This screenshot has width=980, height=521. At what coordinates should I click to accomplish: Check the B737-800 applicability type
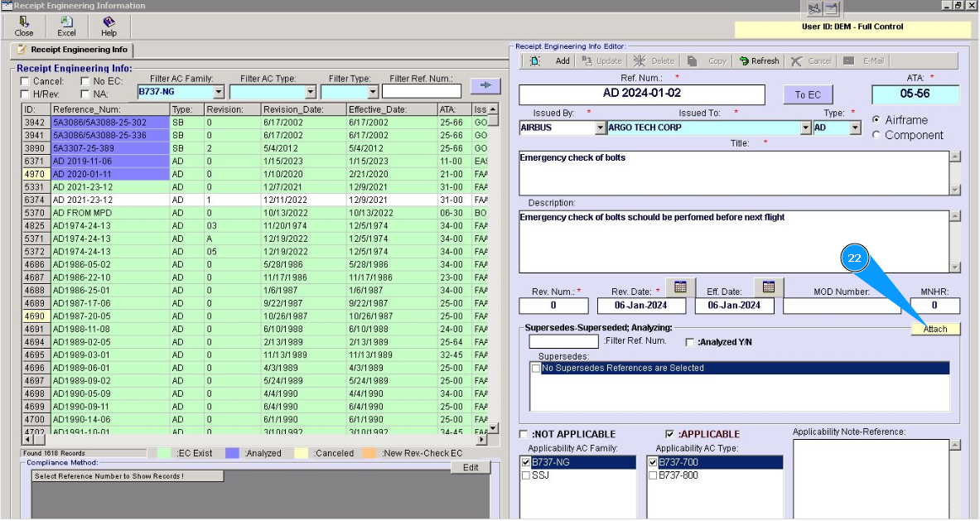point(653,475)
